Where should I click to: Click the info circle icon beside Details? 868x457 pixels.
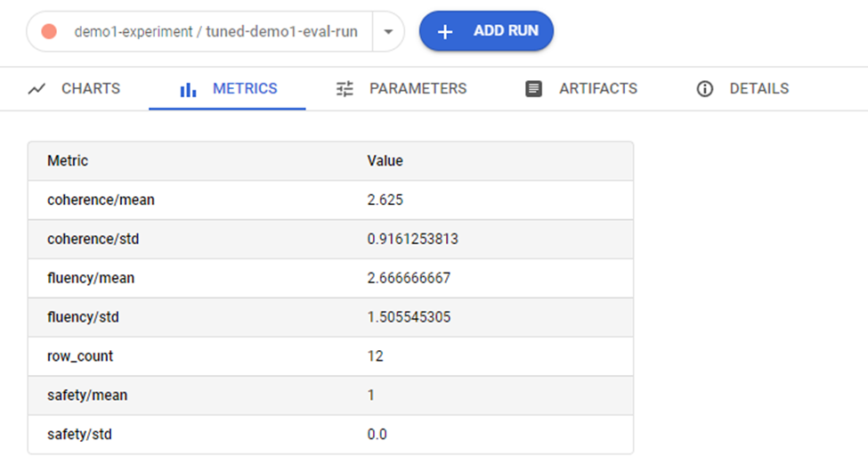click(x=705, y=88)
